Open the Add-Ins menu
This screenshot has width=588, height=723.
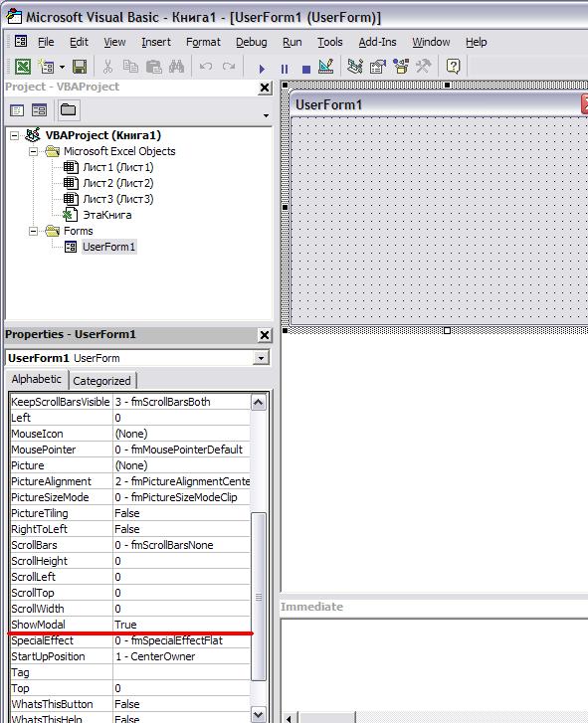[x=377, y=42]
